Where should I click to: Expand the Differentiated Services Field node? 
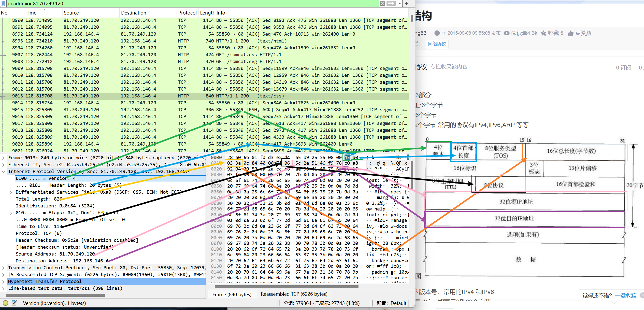coord(11,192)
